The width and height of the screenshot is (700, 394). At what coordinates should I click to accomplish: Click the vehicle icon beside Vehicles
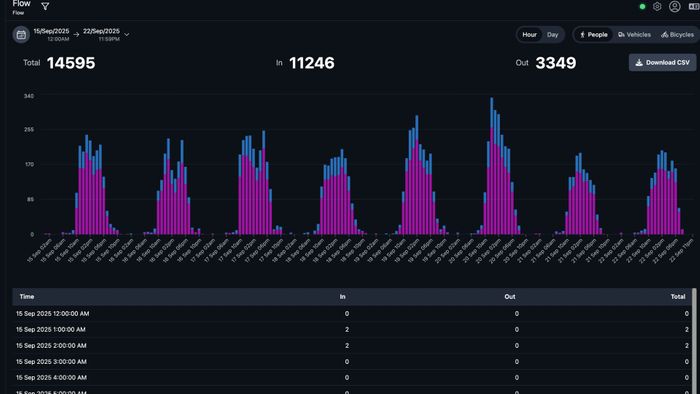tap(621, 35)
